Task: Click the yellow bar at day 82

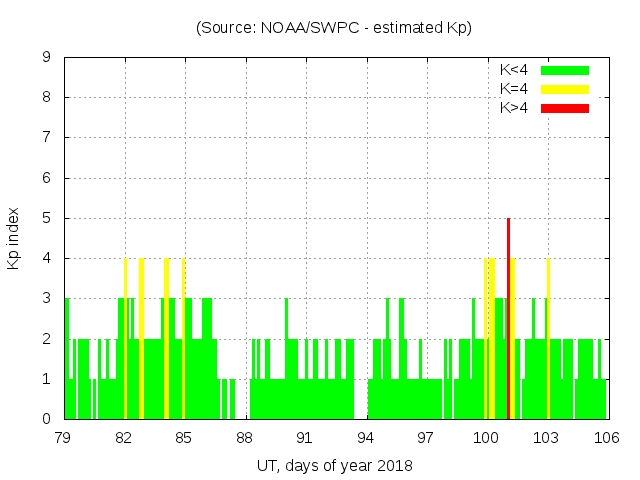Action: [x=125, y=338]
